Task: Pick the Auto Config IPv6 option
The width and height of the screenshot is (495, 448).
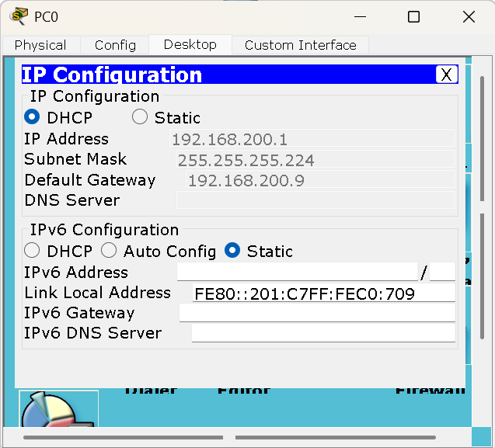Action: coord(110,251)
